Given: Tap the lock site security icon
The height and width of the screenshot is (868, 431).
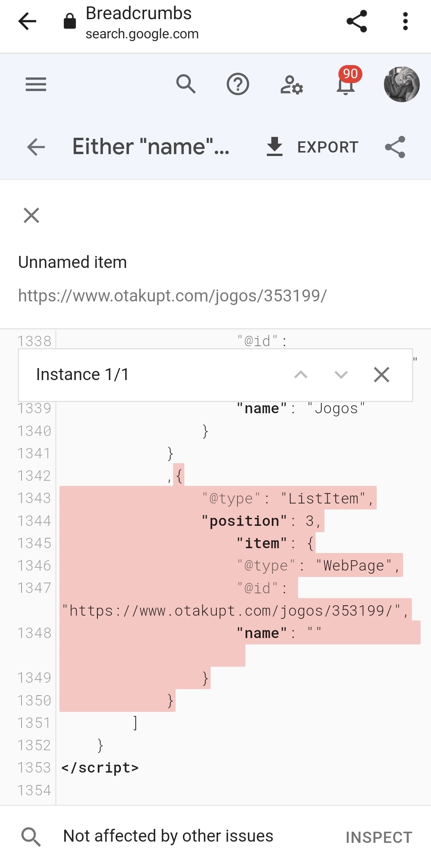Looking at the screenshot, I should [70, 21].
